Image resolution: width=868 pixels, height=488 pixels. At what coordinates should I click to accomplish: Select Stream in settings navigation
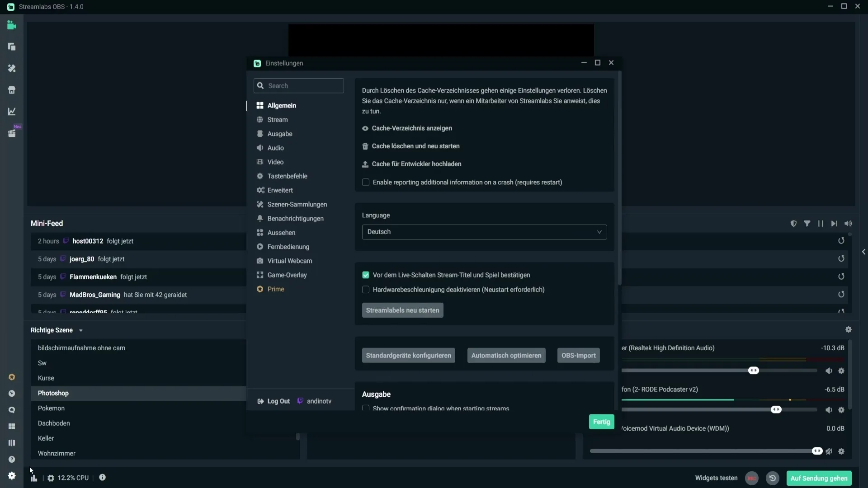277,120
